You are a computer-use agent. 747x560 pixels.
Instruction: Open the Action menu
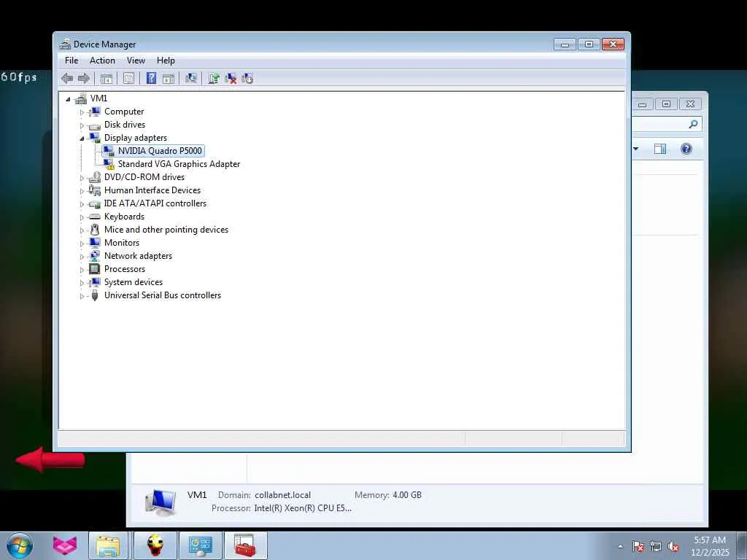point(102,61)
